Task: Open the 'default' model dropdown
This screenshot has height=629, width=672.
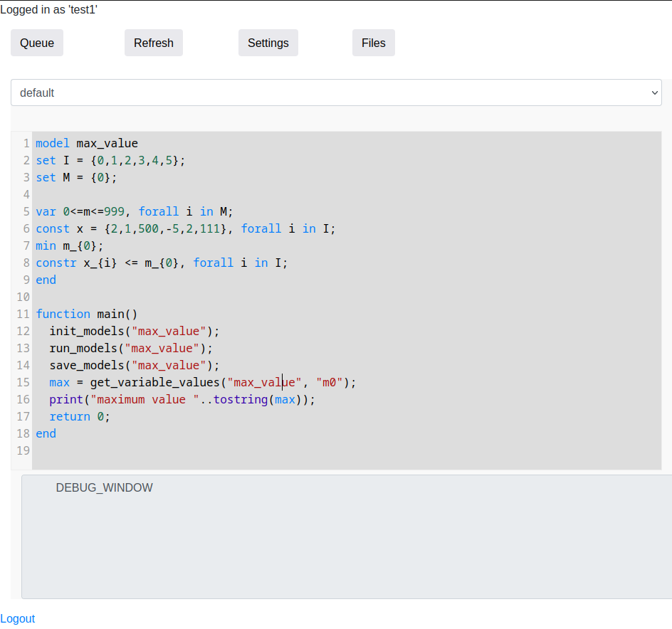Action: (x=336, y=92)
